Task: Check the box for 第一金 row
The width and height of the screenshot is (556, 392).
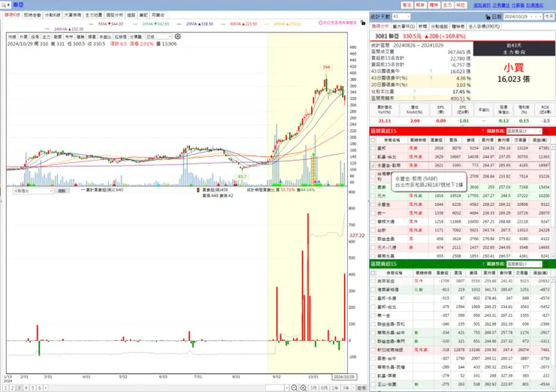Action: (373, 315)
